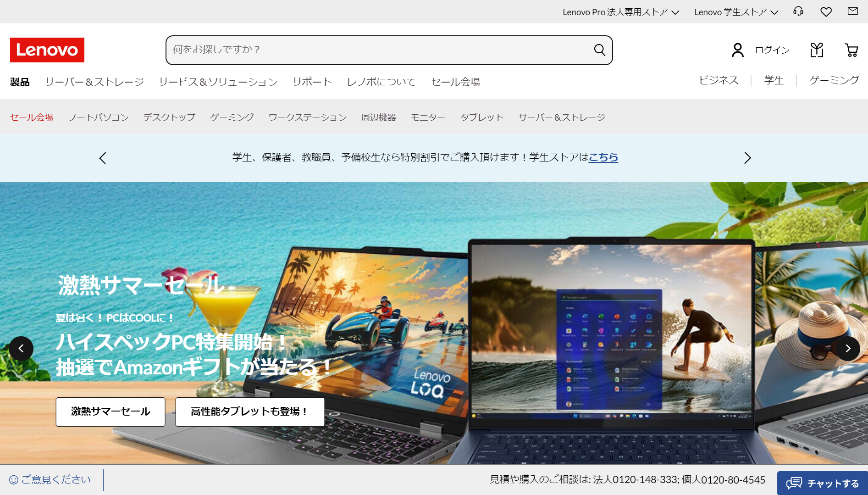Select ノートパソコン category
The width and height of the screenshot is (868, 495).
coord(99,117)
